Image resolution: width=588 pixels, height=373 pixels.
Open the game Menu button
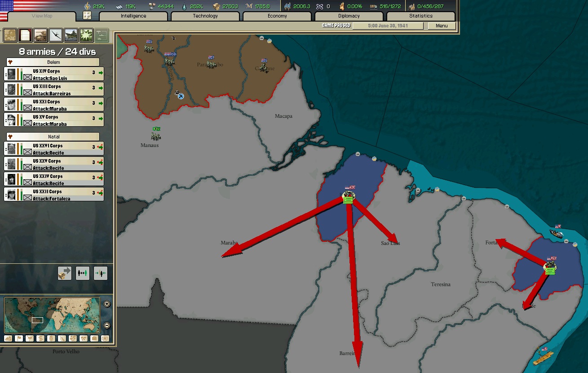(x=442, y=26)
